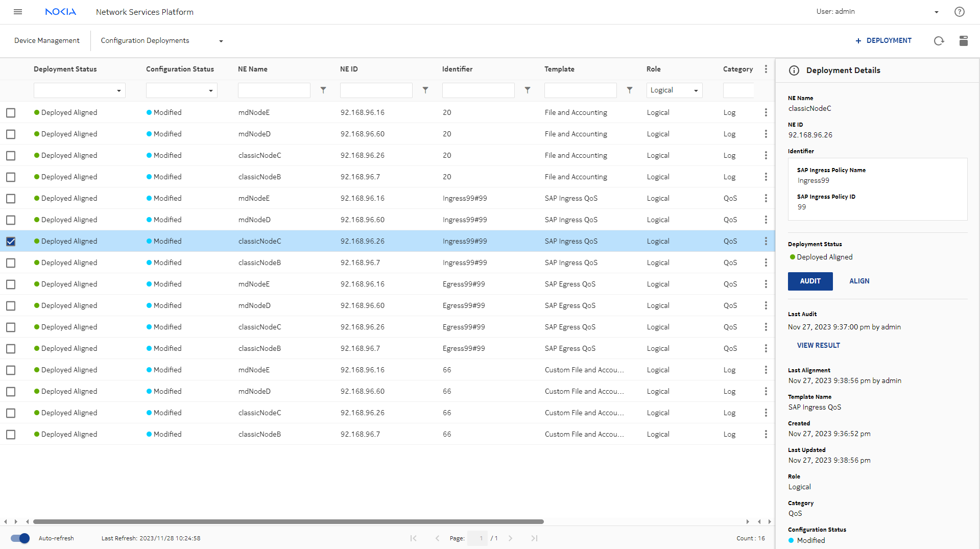Open the User admin account menu
This screenshot has width=980, height=549.
[x=936, y=12]
